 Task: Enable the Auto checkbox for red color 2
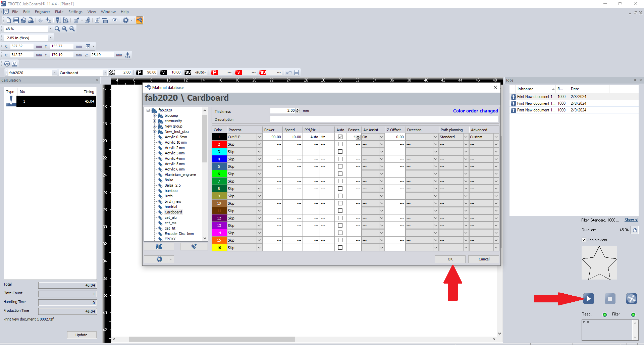[x=340, y=144]
